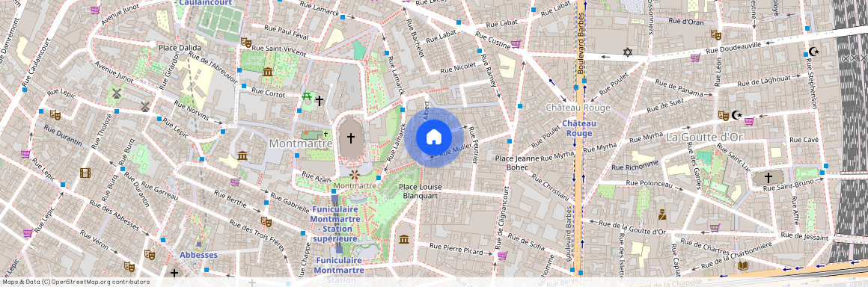Click the Rue Véron street label

pyautogui.click(x=94, y=241)
